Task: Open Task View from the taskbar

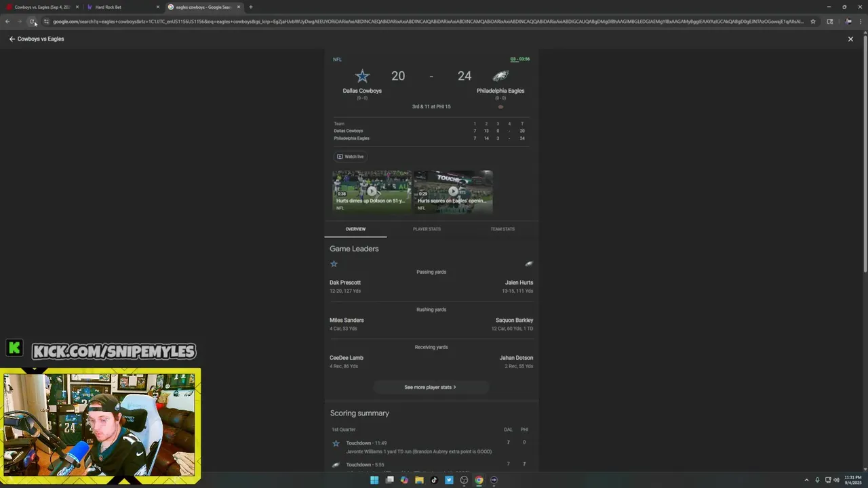Action: [389, 480]
